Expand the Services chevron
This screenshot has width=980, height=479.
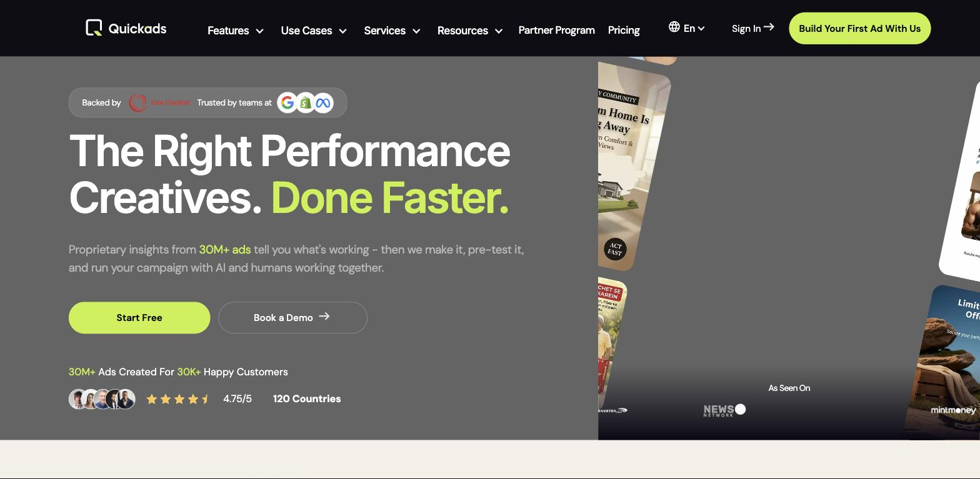416,31
